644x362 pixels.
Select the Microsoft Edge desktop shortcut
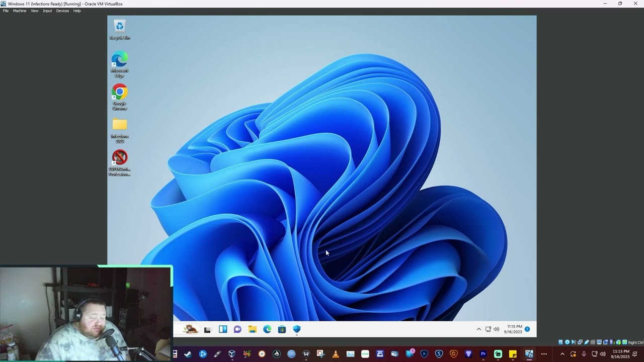tap(120, 64)
